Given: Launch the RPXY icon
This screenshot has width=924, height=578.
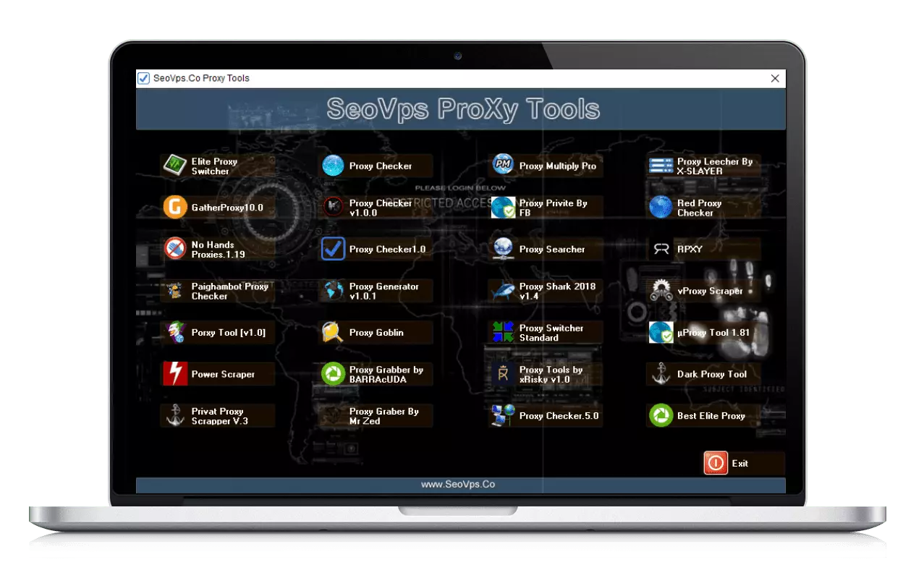Looking at the screenshot, I should coord(661,249).
